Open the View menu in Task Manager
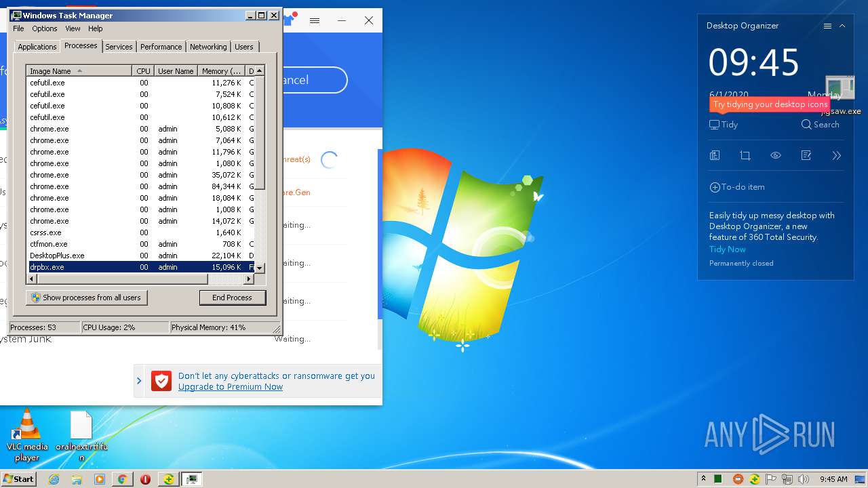This screenshot has height=488, width=868. pos(73,28)
